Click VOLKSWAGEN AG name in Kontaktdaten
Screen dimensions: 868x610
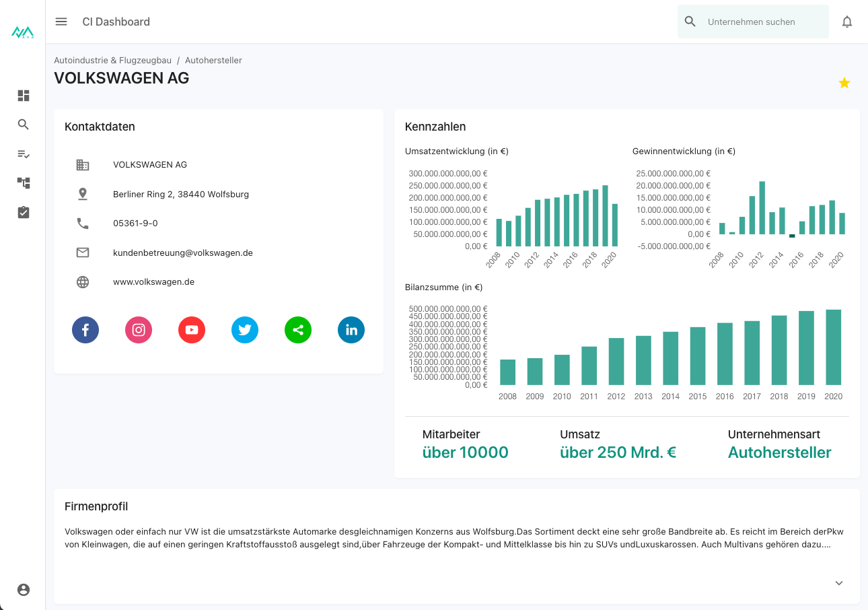coord(150,164)
